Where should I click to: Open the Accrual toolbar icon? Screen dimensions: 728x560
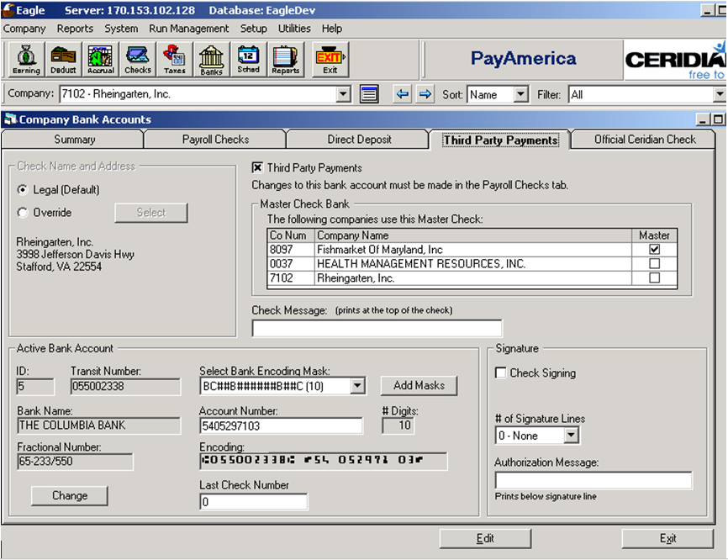tap(100, 60)
